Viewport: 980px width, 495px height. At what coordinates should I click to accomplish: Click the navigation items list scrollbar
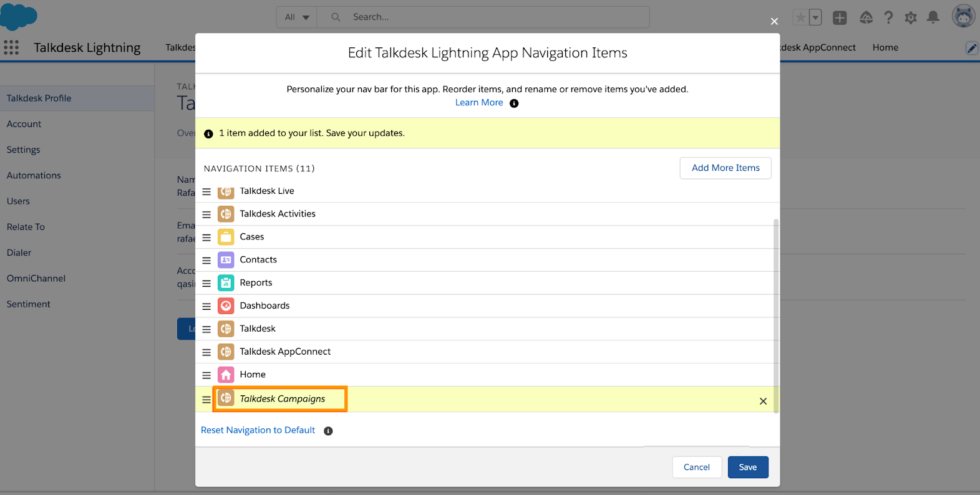pyautogui.click(x=776, y=315)
